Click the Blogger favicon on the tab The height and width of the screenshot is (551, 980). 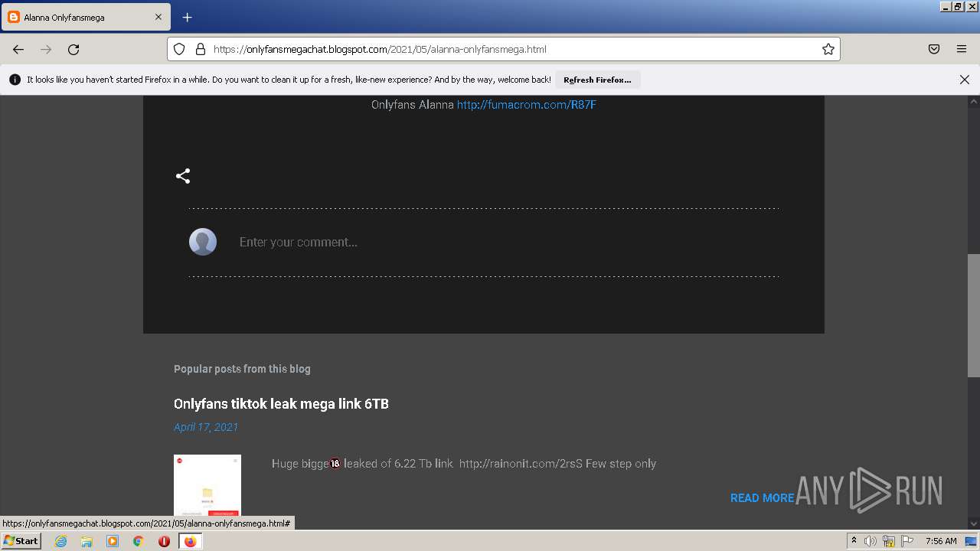click(14, 17)
